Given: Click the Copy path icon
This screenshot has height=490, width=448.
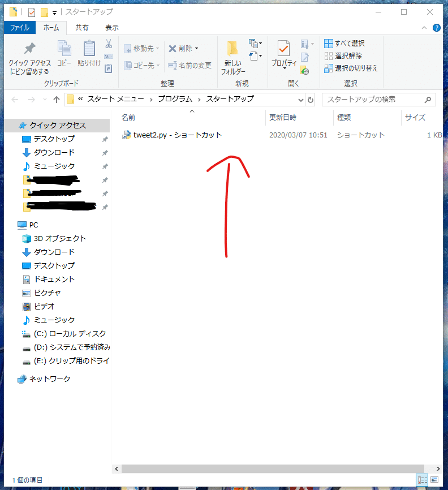Looking at the screenshot, I should (x=109, y=56).
